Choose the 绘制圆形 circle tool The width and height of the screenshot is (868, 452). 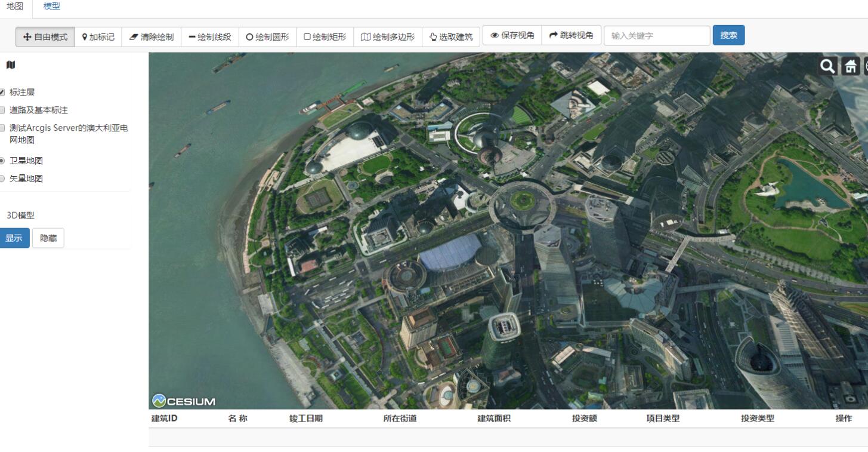(x=268, y=36)
